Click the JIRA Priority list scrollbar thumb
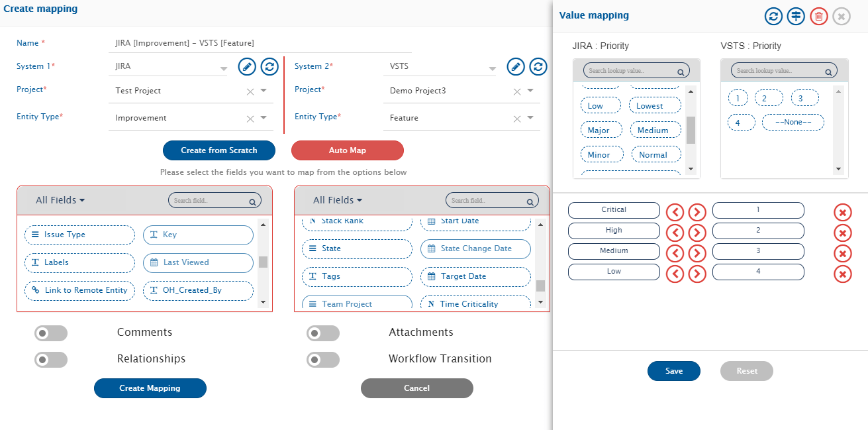 [691, 130]
